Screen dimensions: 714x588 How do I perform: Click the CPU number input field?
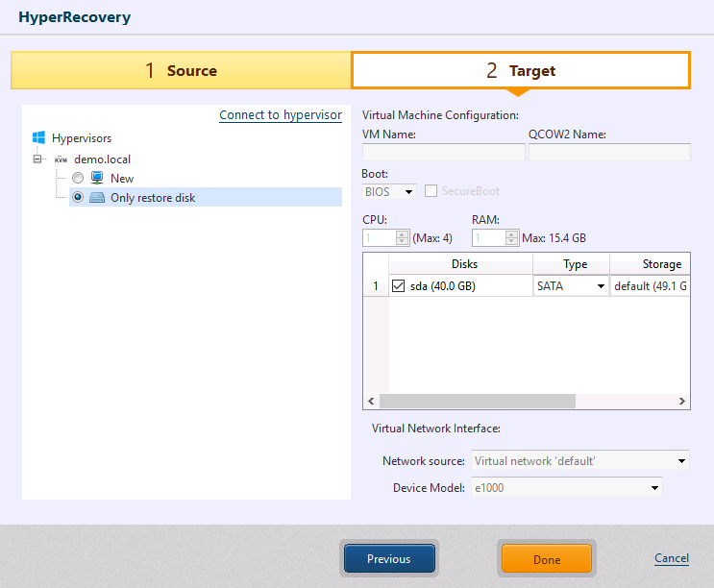pos(380,238)
